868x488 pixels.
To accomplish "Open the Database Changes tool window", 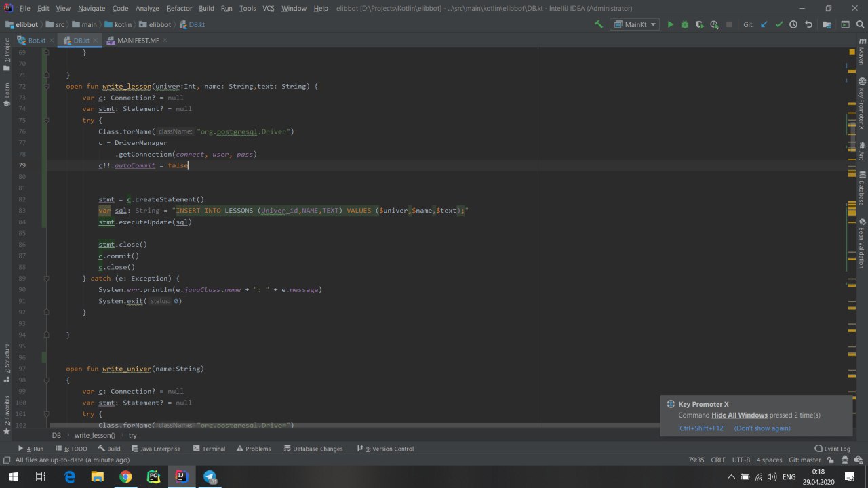I will [313, 449].
